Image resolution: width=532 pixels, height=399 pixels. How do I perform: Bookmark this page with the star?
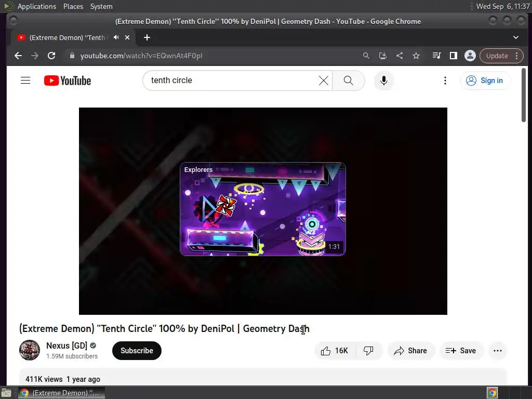click(416, 56)
